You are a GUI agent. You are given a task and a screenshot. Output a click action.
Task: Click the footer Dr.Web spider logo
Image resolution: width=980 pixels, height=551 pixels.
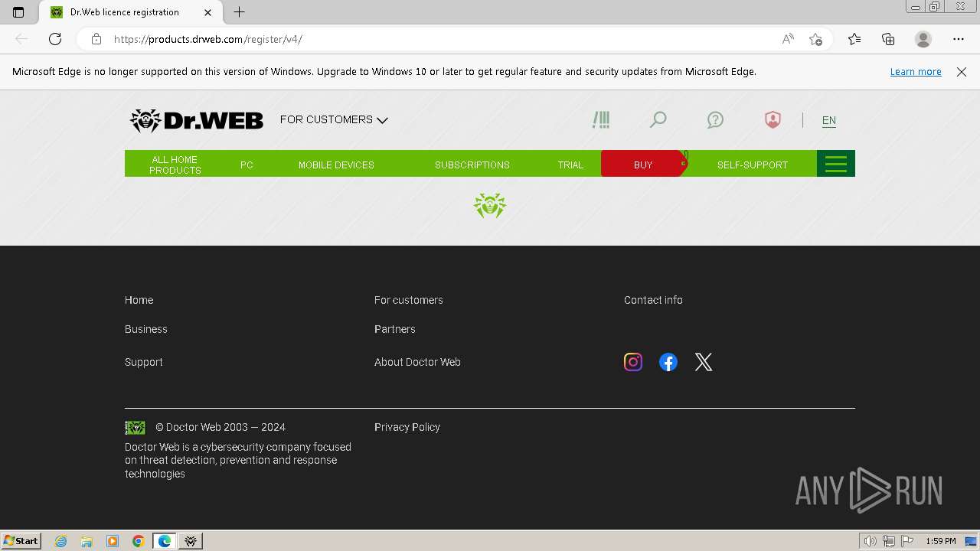click(135, 427)
